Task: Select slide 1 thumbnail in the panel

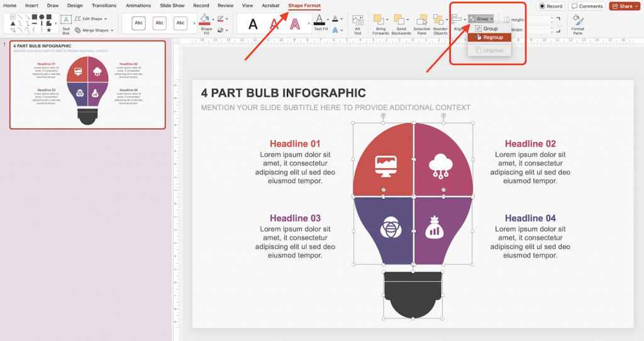Action: coord(87,85)
